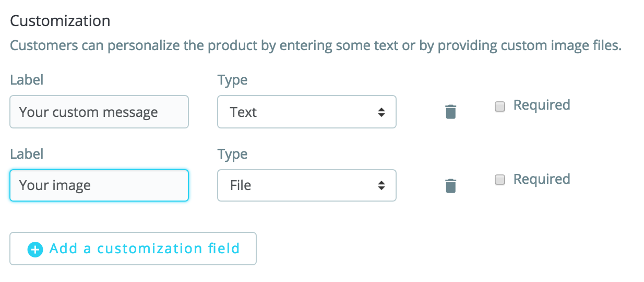The image size is (644, 282).
Task: Click the plus icon in the add-field button
Action: point(35,249)
